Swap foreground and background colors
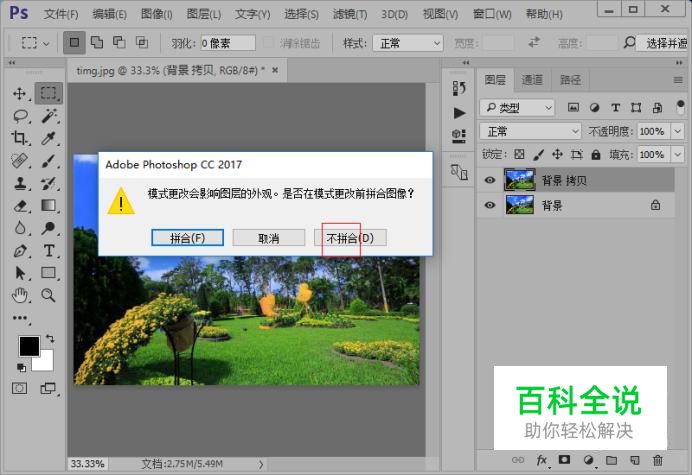This screenshot has width=692, height=475. 50,339
